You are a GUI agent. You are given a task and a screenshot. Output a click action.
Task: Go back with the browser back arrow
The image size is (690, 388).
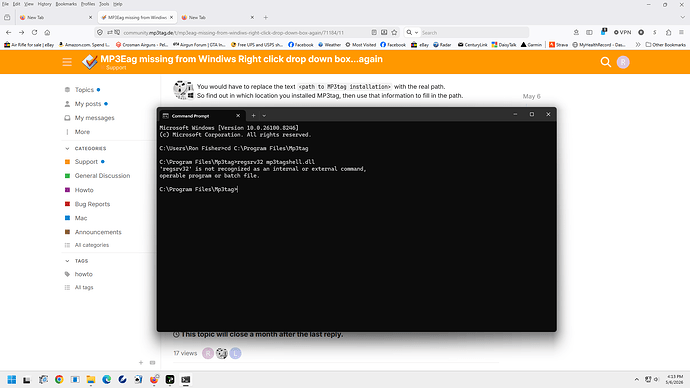[8, 32]
